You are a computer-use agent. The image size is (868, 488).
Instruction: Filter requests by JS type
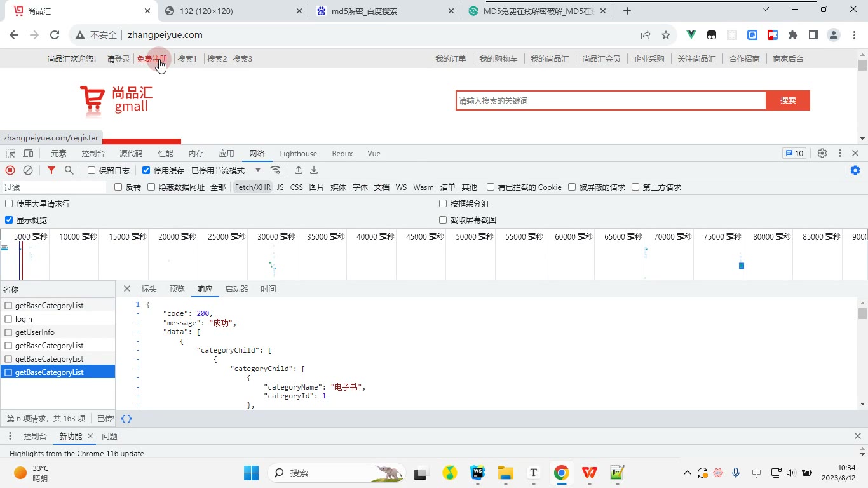point(280,187)
